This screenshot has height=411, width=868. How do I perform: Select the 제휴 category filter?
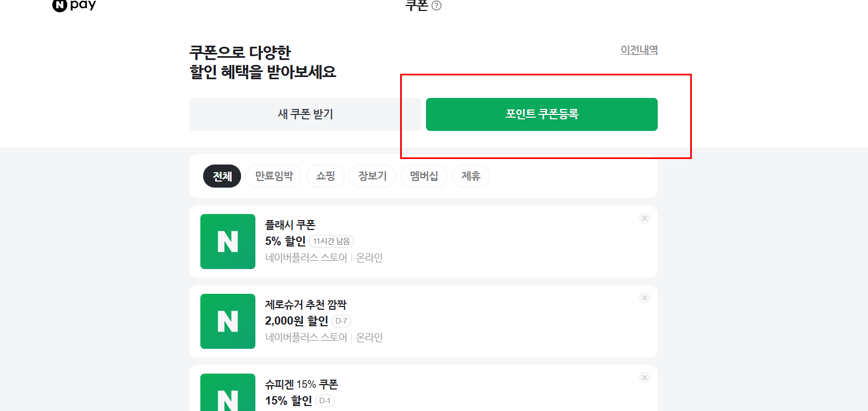click(471, 176)
